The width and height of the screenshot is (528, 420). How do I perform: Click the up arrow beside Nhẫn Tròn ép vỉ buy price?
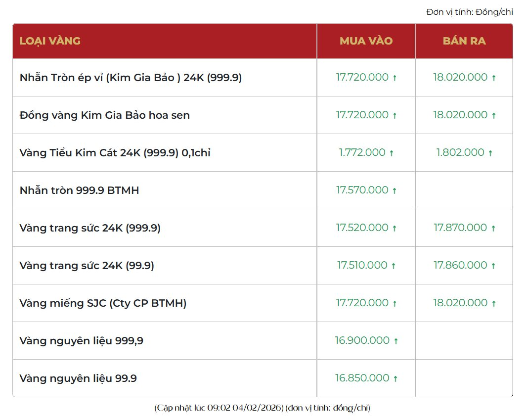(x=395, y=78)
